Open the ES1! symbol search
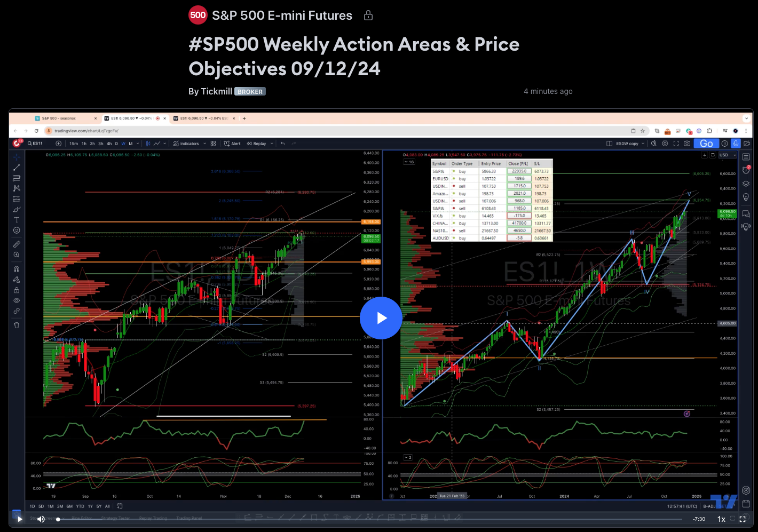Image resolution: width=758 pixels, height=532 pixels. [35, 144]
